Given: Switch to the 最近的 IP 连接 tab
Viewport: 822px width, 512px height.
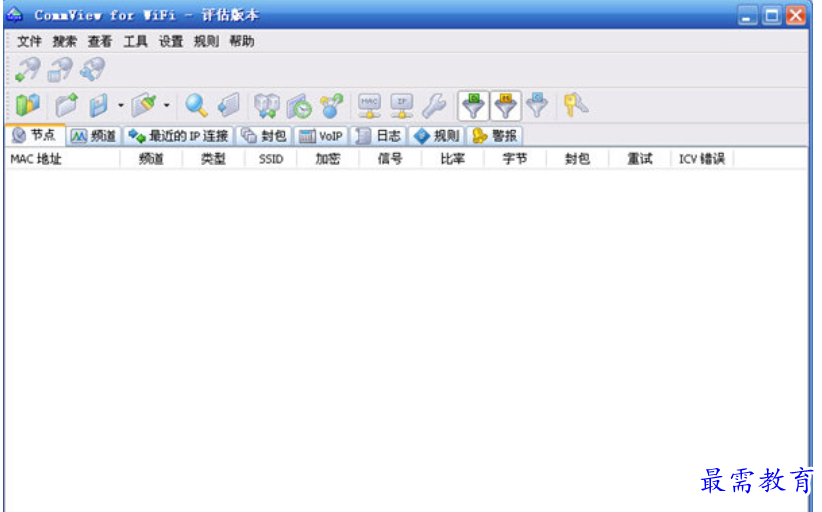Looking at the screenshot, I should 178,136.
